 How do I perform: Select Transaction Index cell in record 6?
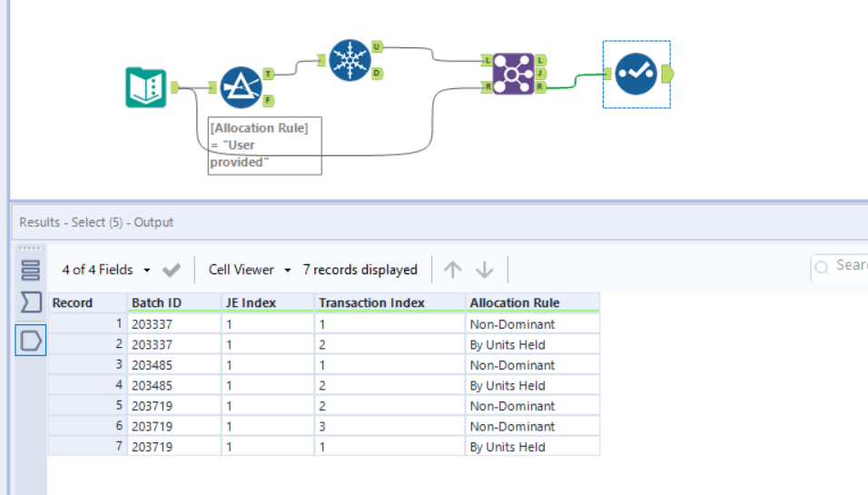click(390, 426)
